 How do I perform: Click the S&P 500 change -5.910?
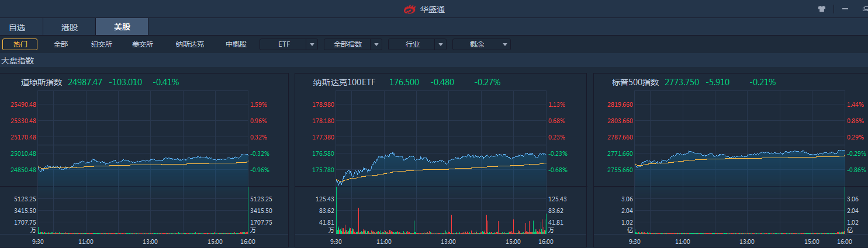pyautogui.click(x=718, y=82)
